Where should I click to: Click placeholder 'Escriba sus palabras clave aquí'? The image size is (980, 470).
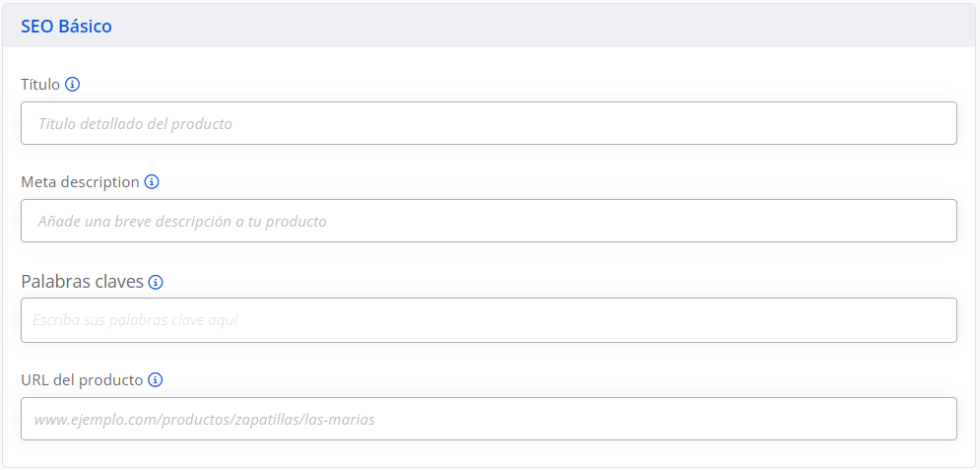pyautogui.click(x=135, y=320)
